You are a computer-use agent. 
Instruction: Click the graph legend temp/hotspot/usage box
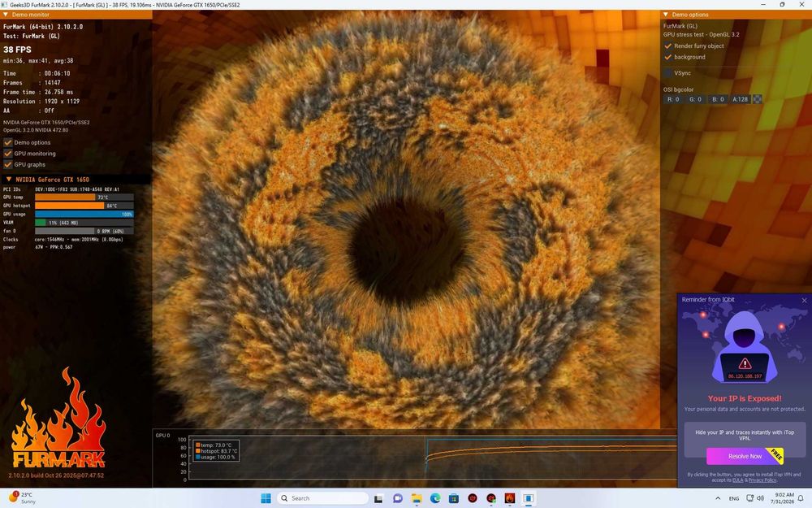215,451
